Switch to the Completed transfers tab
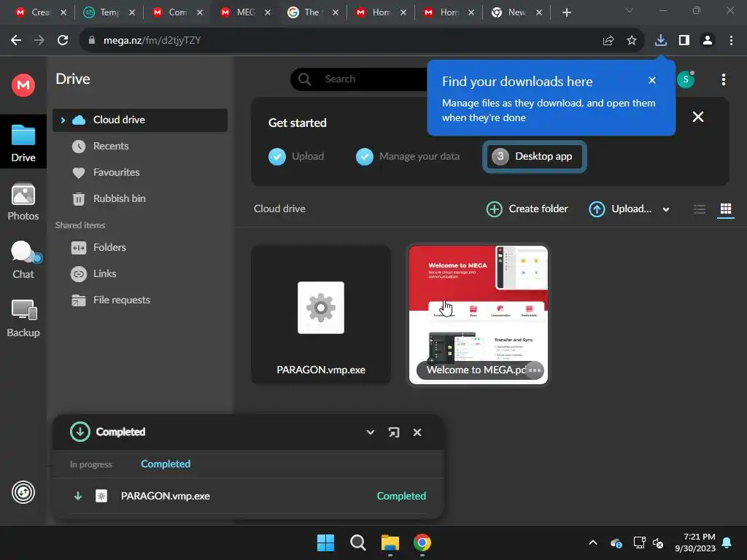Screen dimensions: 747x560 point(166,464)
